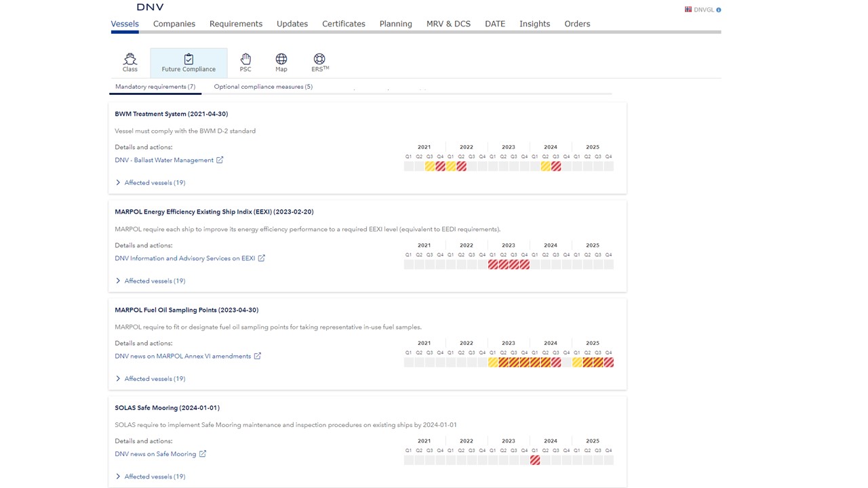
Task: Switch to Optional compliance measures (5) tab
Action: click(263, 87)
